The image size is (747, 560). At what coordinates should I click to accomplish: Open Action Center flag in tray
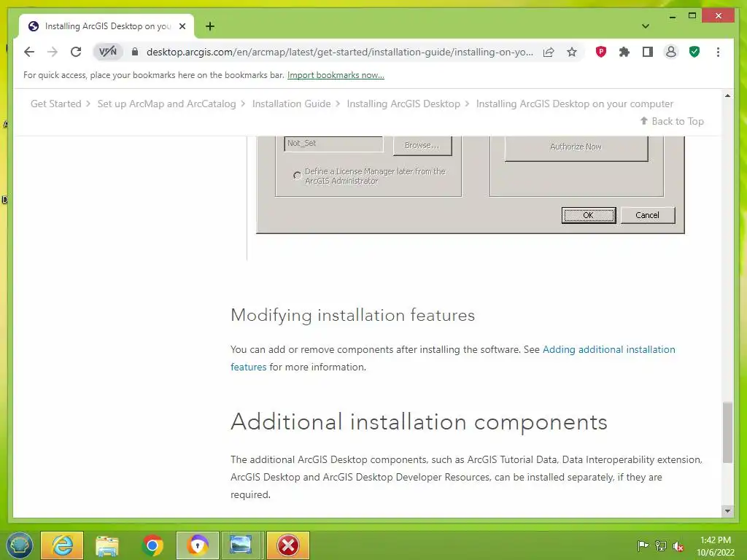click(643, 545)
